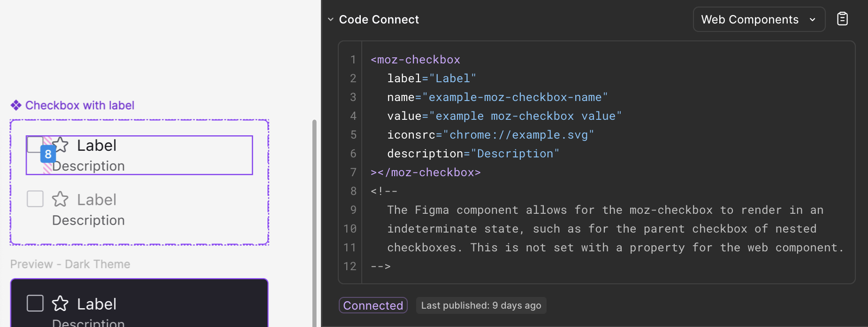Open the Web Components language dropdown
This screenshot has height=327, width=868.
(759, 19)
